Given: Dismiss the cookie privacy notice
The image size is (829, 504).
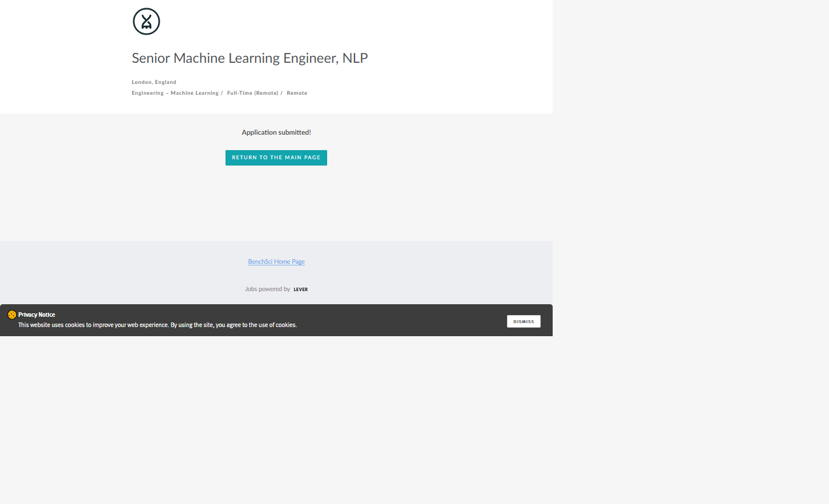Looking at the screenshot, I should [523, 321].
